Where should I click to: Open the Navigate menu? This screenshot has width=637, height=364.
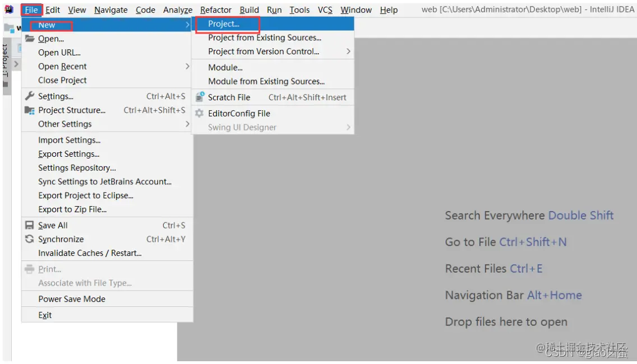(x=111, y=10)
